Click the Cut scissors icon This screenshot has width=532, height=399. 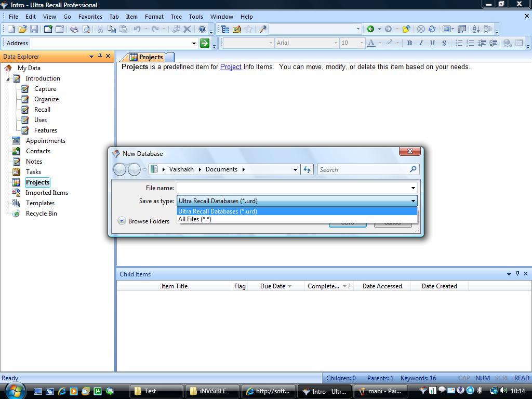[100, 29]
